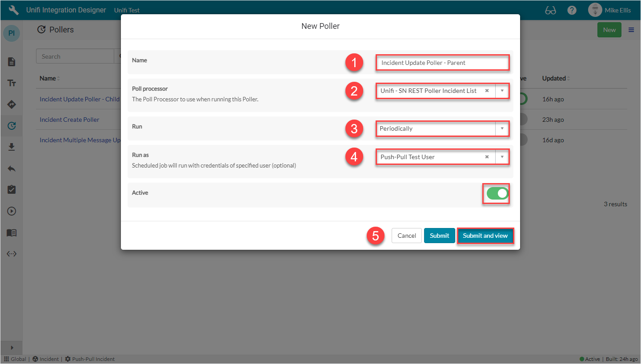Viewport: 641px width, 364px height.
Task: Open the Run dropdown showing Periodically
Action: point(502,128)
